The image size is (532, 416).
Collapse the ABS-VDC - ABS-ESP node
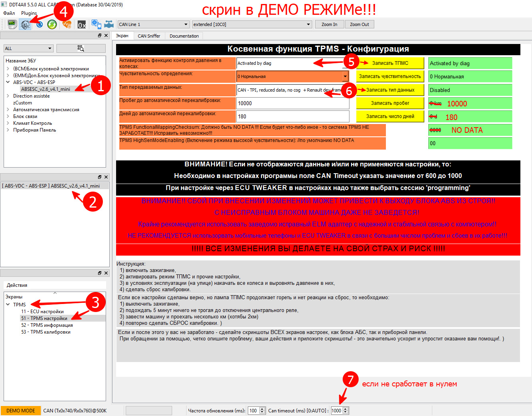coord(8,82)
